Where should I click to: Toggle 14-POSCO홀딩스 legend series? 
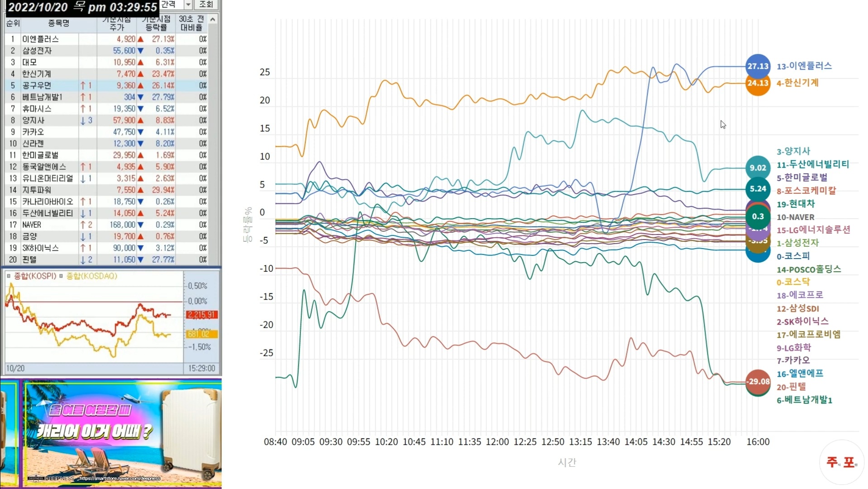tap(809, 269)
